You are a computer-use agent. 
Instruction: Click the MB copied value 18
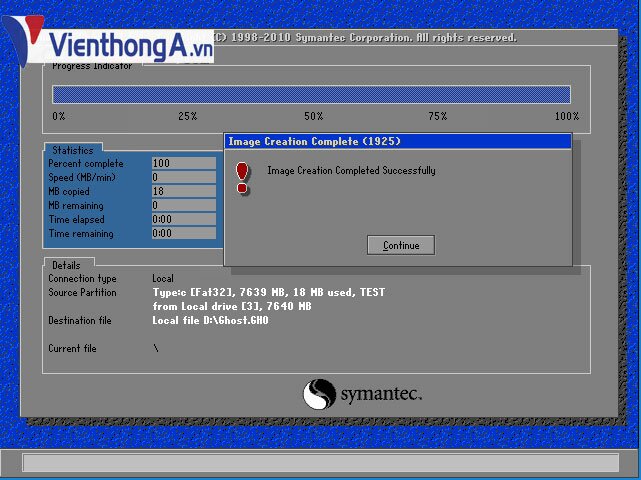(x=184, y=191)
